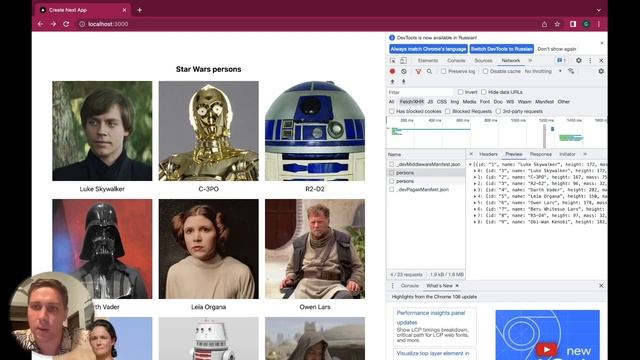Click Switch DevTools to Russian
640x360 pixels.
pos(502,49)
